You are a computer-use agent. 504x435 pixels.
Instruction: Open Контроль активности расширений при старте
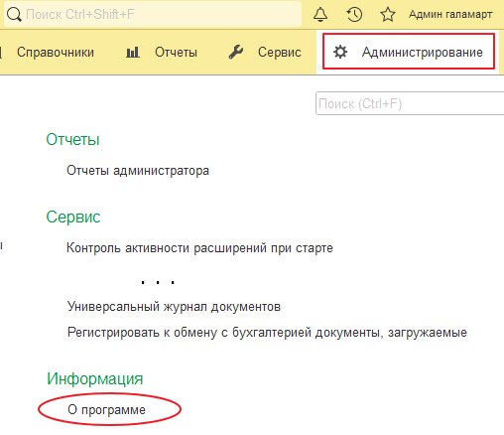click(199, 248)
